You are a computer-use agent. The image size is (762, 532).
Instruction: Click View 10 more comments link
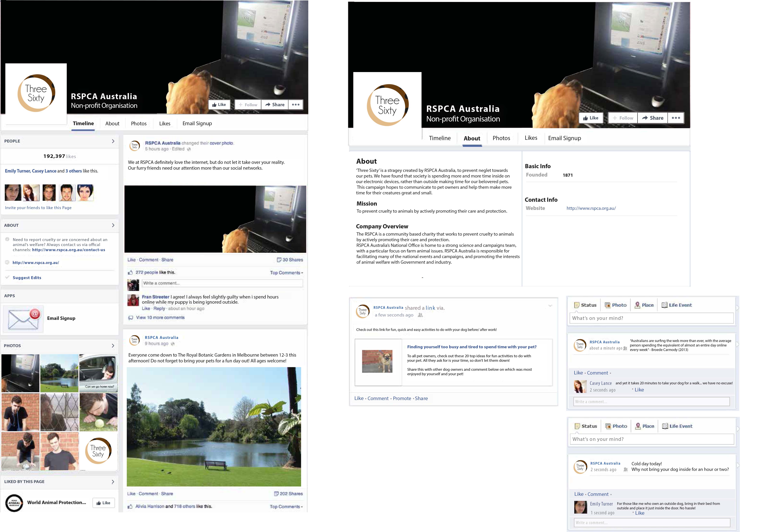pos(160,317)
